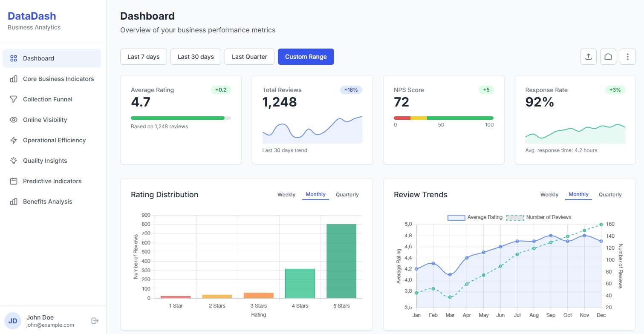644x334 pixels.
Task: Click the Quality Insights lightbulb icon
Action: pyautogui.click(x=14, y=161)
